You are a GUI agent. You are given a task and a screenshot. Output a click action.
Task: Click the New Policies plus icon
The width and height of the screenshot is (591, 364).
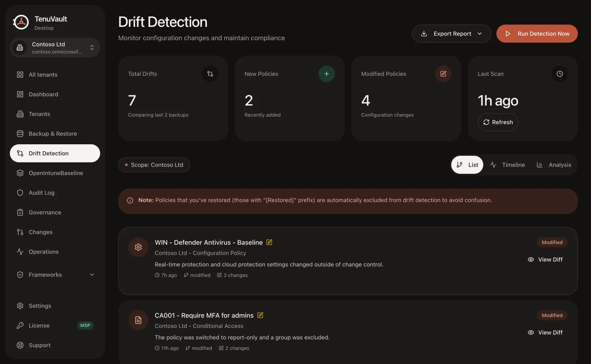click(327, 74)
